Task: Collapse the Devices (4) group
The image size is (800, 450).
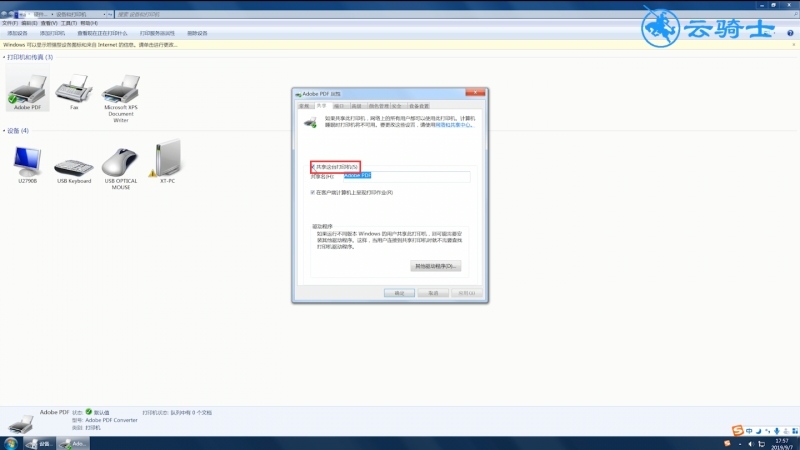Action: coord(4,131)
